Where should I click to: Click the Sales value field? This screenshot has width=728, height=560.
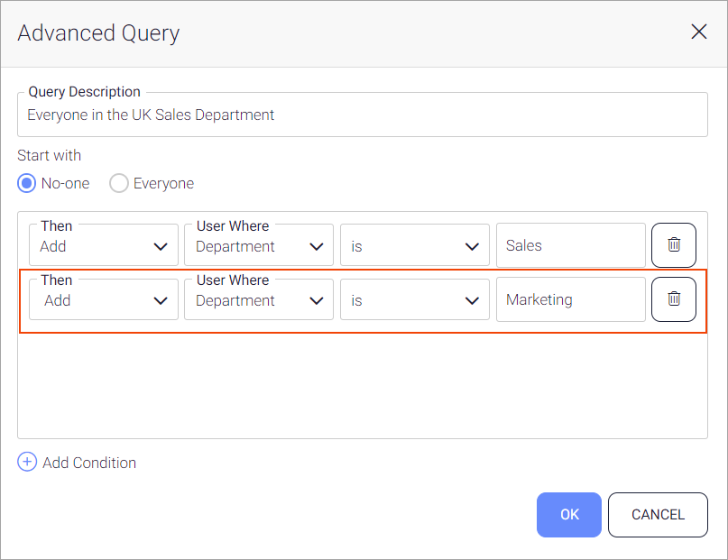pyautogui.click(x=570, y=246)
